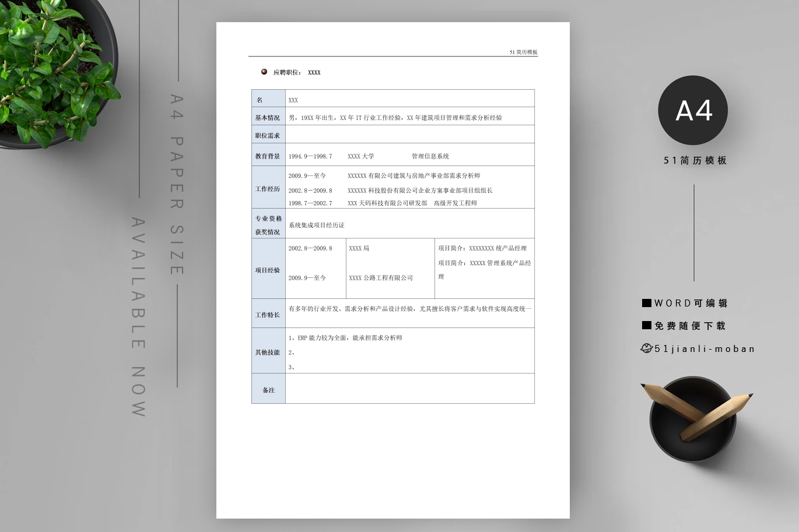The image size is (799, 532).
Task: Click the XXXX value after 应聘职位
Action: [x=314, y=72]
